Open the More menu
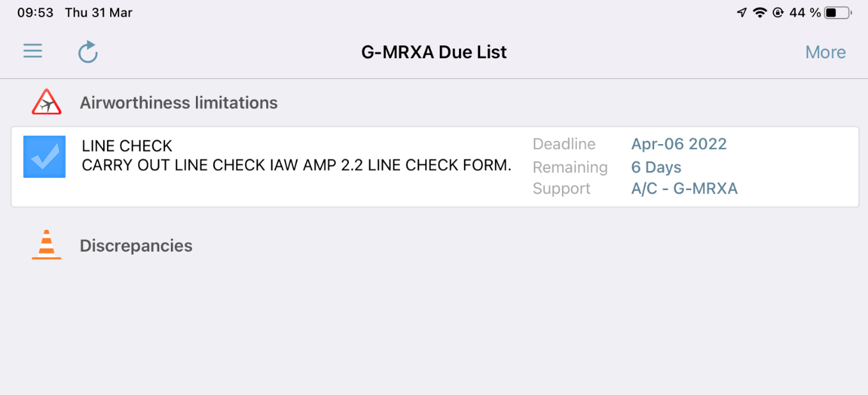868x395 pixels. 825,52
